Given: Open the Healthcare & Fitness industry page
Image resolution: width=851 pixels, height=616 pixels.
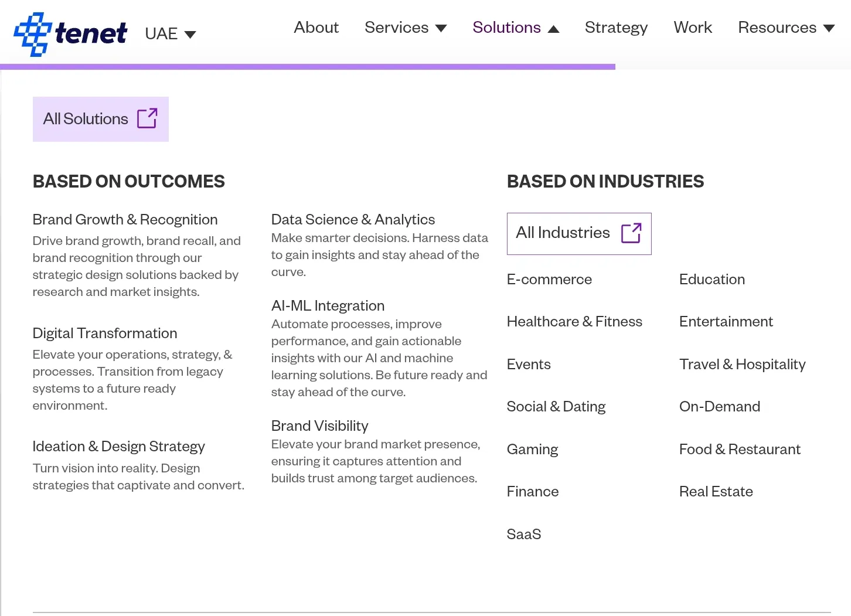Looking at the screenshot, I should [x=574, y=322].
